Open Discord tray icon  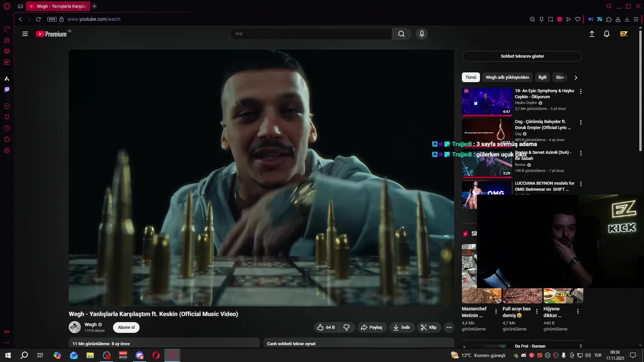click(x=523, y=355)
